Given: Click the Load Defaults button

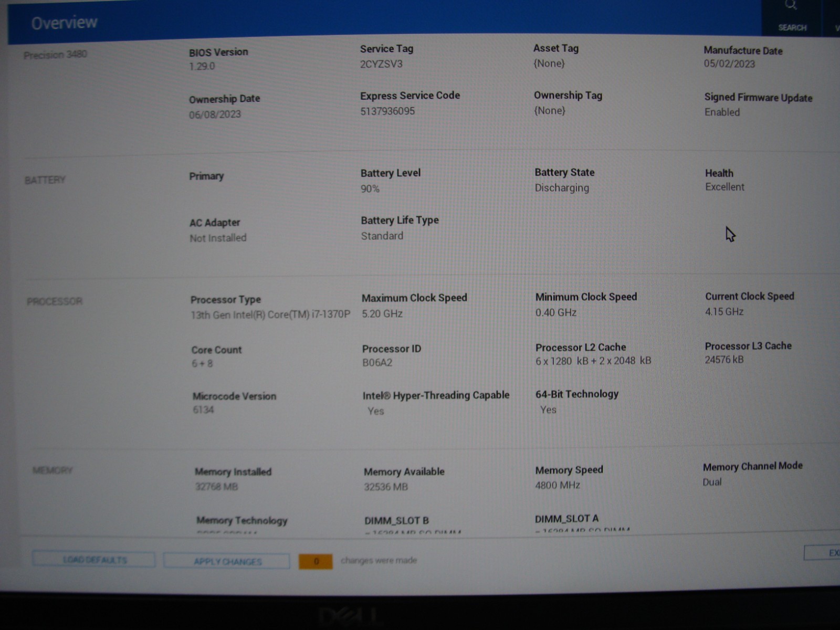Looking at the screenshot, I should (94, 560).
